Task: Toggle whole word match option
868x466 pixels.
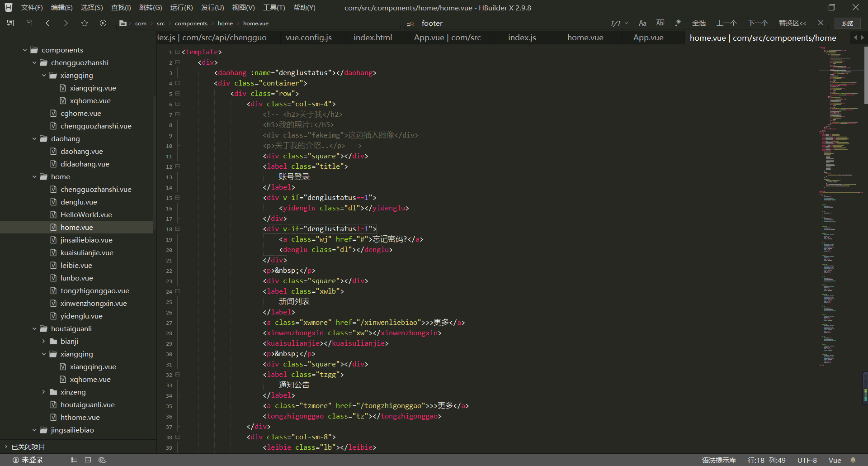Action: pos(660,23)
